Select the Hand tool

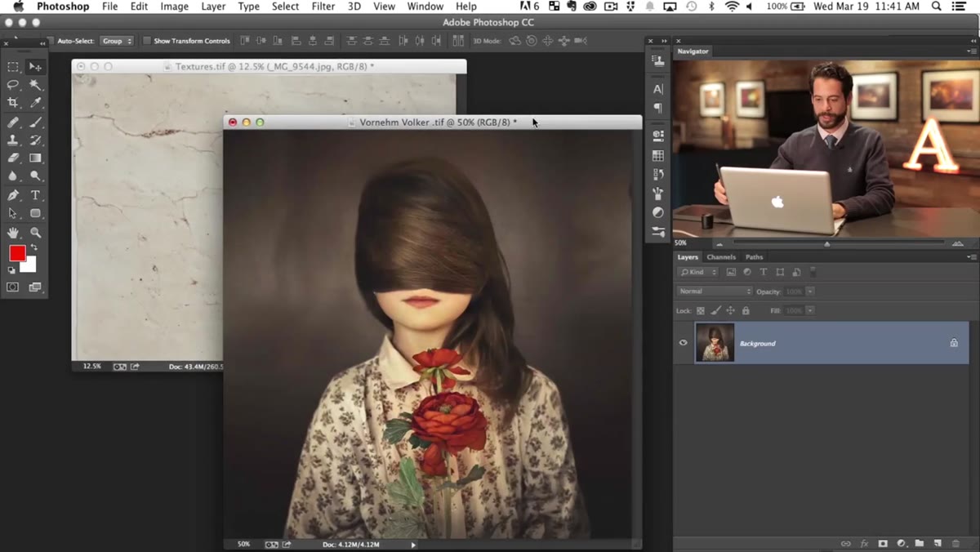tap(13, 233)
